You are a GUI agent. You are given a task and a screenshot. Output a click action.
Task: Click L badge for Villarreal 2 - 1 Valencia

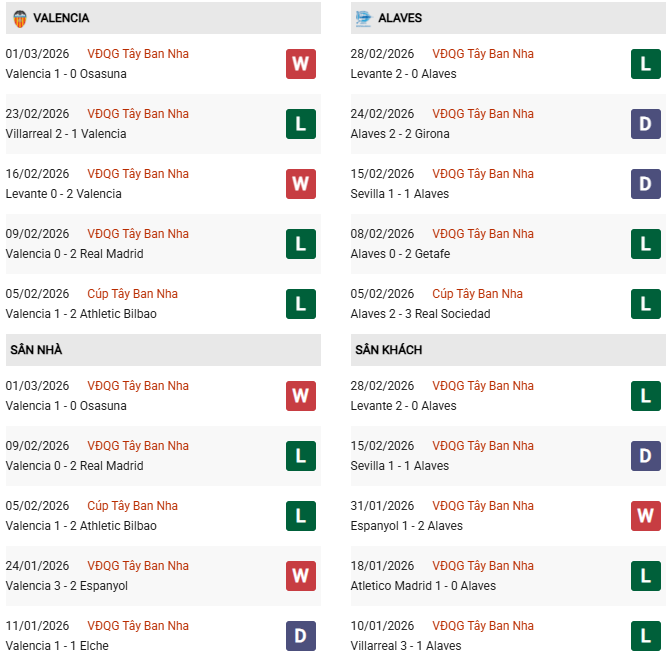[x=300, y=124]
